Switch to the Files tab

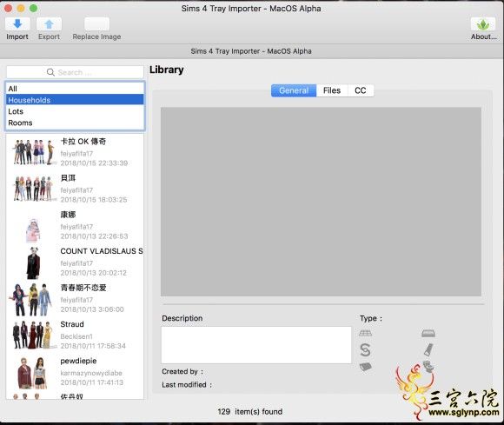(332, 90)
